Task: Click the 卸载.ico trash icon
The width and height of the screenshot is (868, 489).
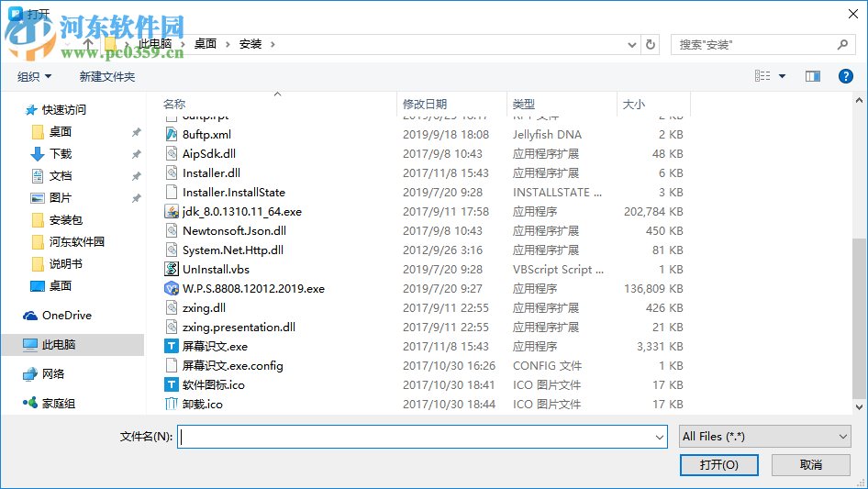Action: click(172, 405)
